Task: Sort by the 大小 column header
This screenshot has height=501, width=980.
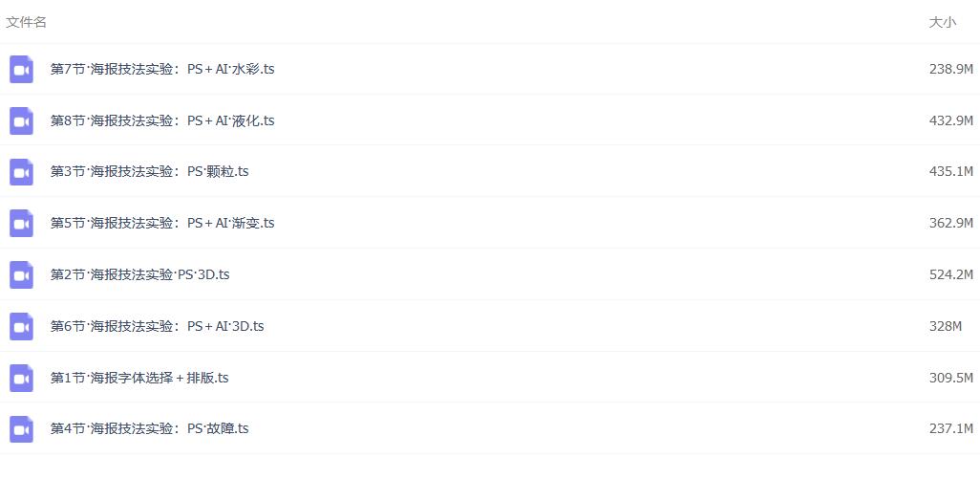Action: coord(942,23)
